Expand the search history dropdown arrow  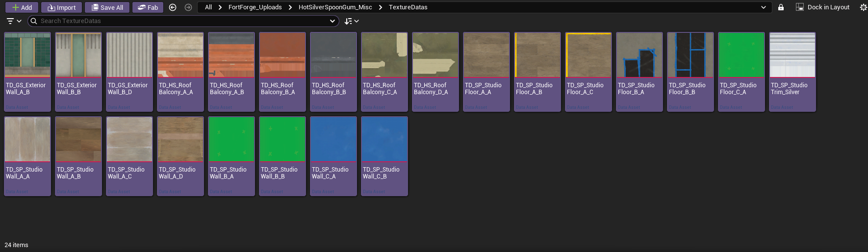[x=332, y=21]
